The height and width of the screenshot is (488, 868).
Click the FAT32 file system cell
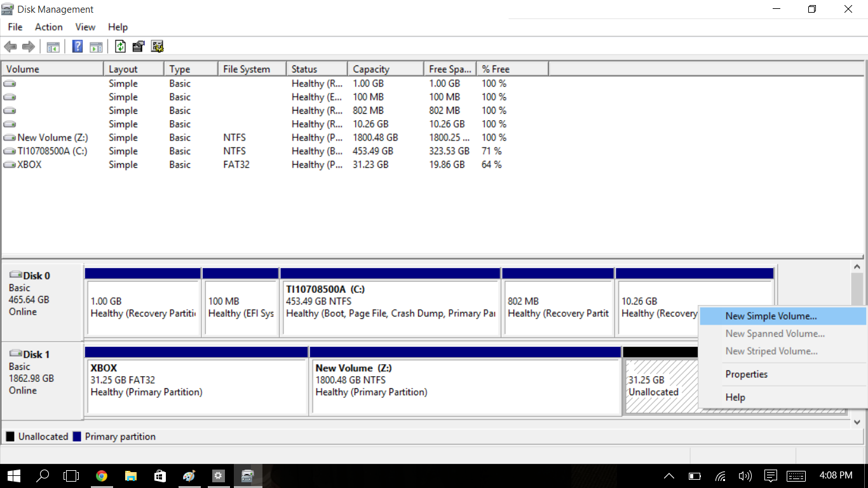[x=236, y=164]
